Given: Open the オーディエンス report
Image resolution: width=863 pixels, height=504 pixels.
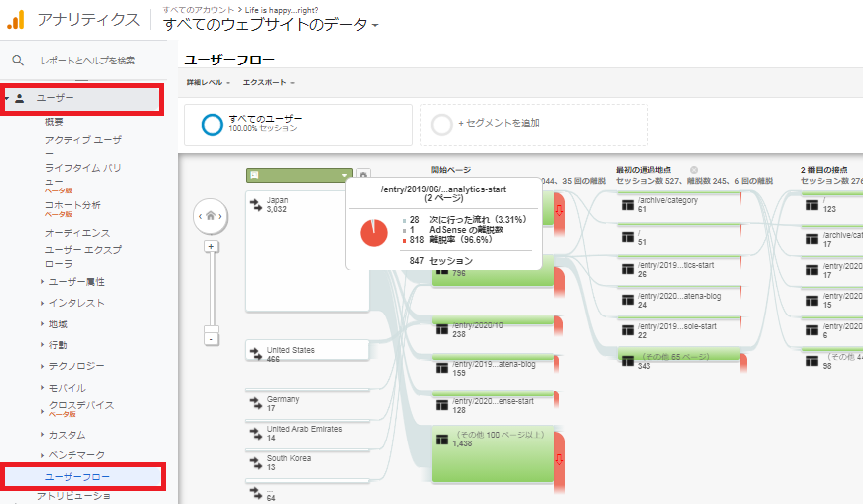Looking at the screenshot, I should click(x=77, y=233).
